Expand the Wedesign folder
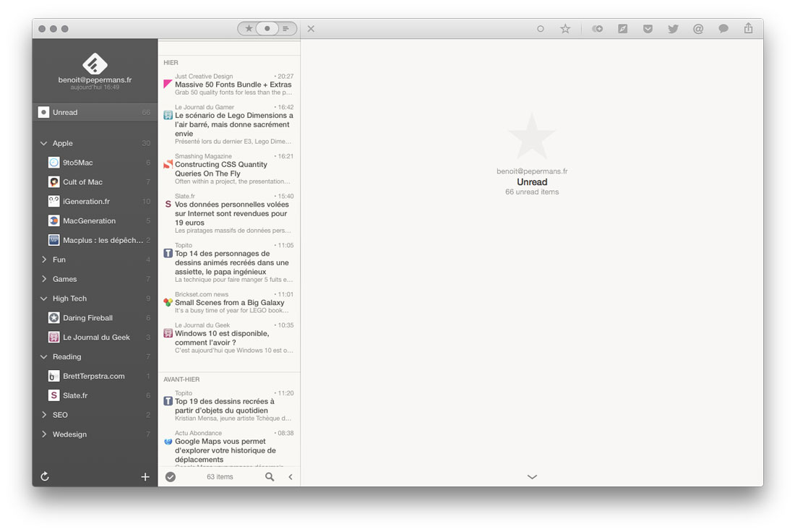Image resolution: width=795 pixels, height=532 pixels. click(43, 434)
